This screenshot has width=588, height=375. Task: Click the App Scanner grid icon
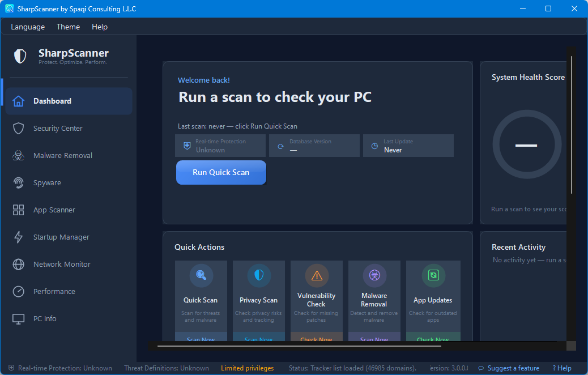click(18, 210)
